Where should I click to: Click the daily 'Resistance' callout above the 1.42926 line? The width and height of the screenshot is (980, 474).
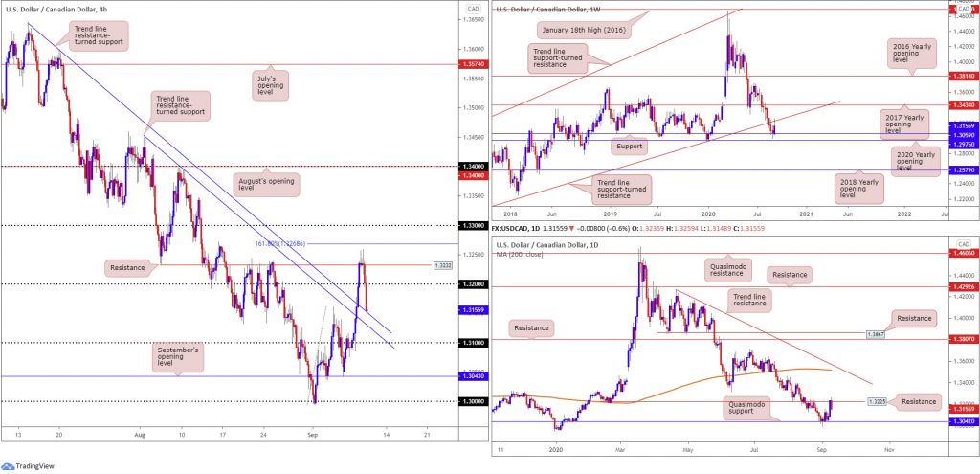coord(790,274)
